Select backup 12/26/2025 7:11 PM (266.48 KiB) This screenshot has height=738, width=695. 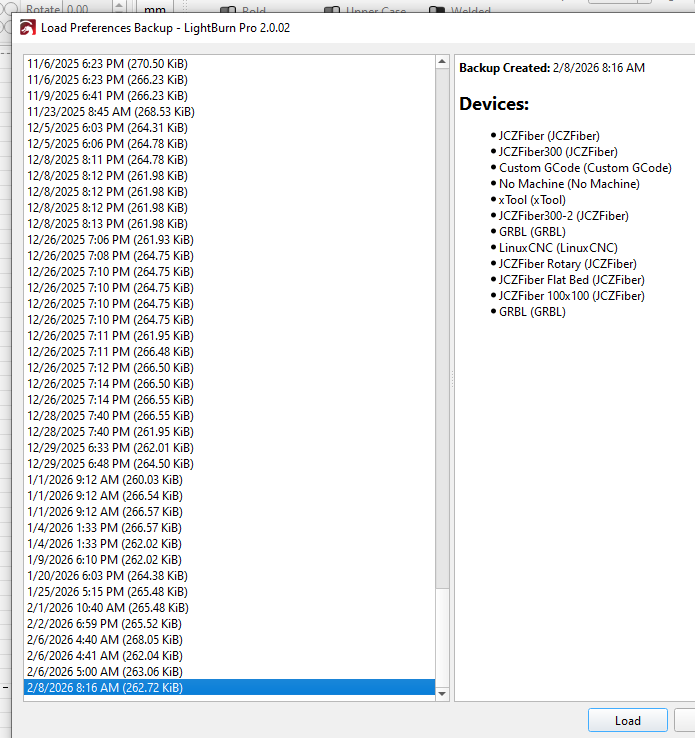[x=229, y=352]
